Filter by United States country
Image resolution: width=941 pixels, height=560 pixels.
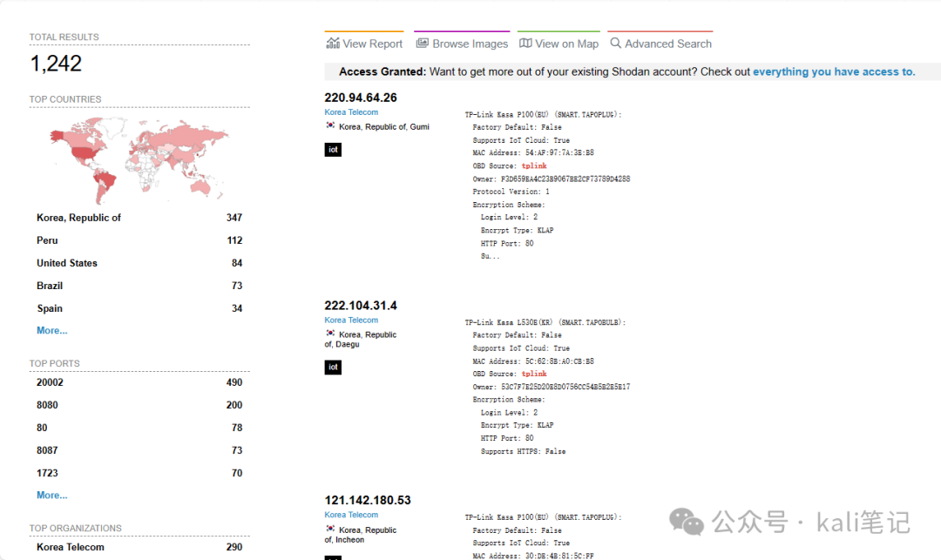(x=139, y=263)
